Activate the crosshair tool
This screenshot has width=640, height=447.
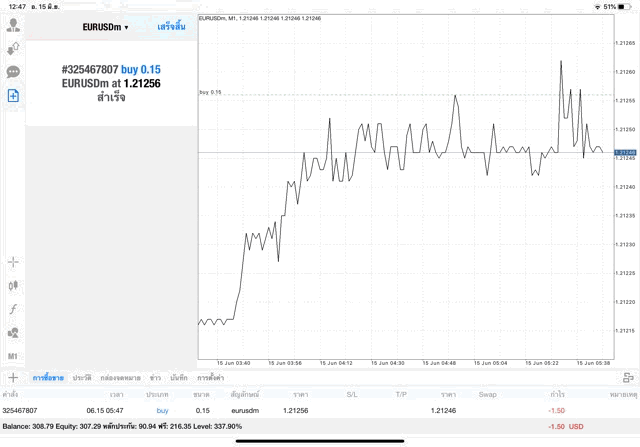(x=13, y=262)
